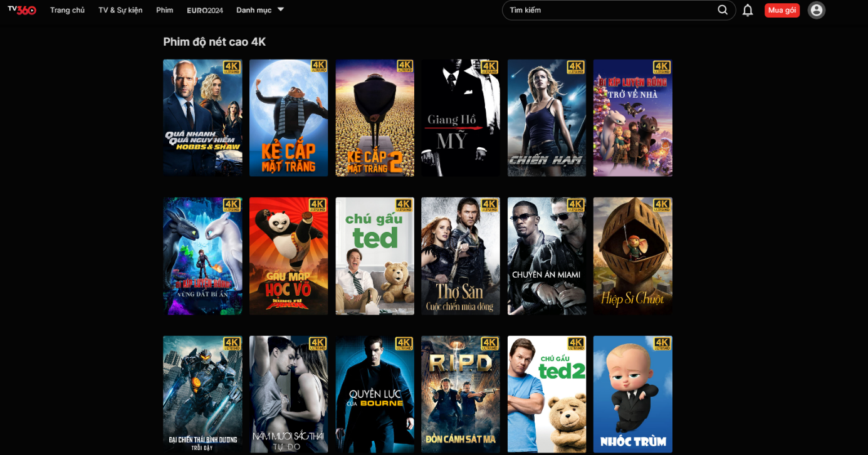Open the Giang Hồ Mỹ poster

click(461, 118)
